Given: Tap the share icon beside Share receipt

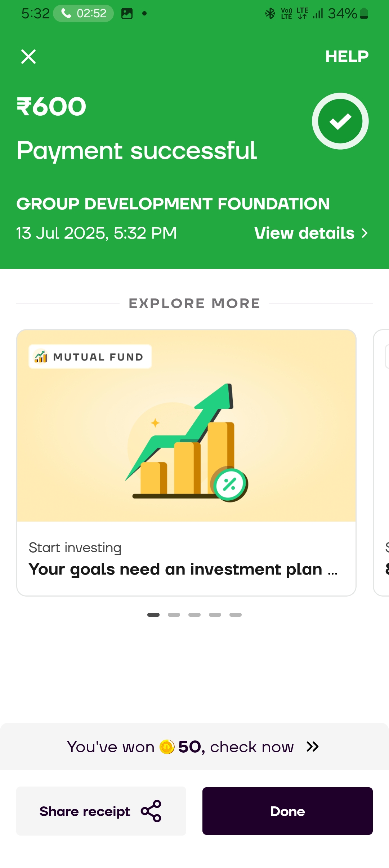Looking at the screenshot, I should 151,811.
